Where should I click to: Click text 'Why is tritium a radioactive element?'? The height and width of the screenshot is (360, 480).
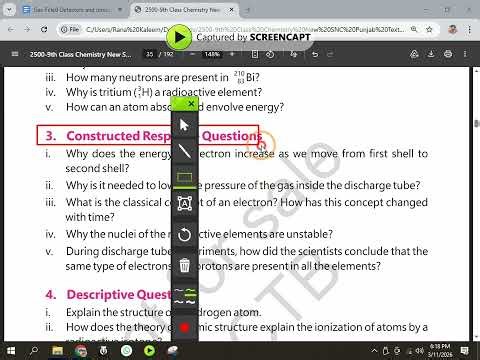coord(164,92)
